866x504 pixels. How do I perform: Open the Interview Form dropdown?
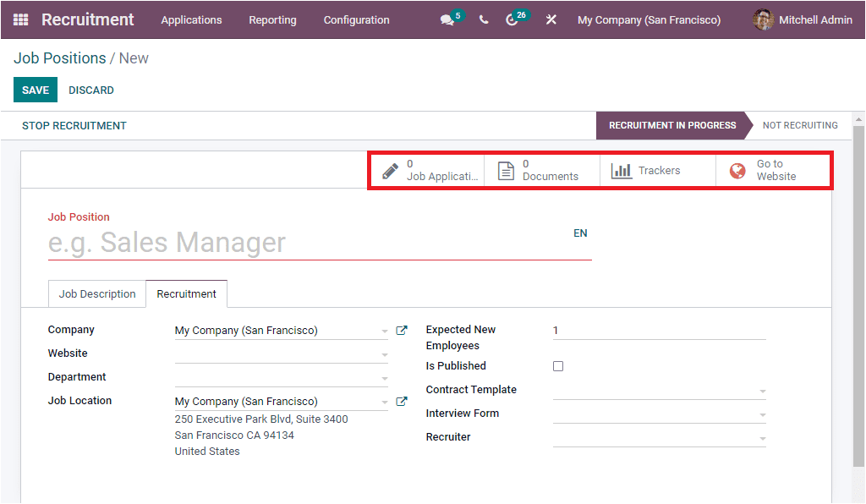click(762, 413)
